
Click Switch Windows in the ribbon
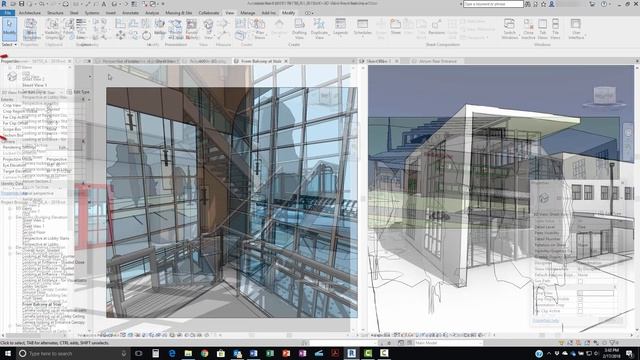click(509, 29)
